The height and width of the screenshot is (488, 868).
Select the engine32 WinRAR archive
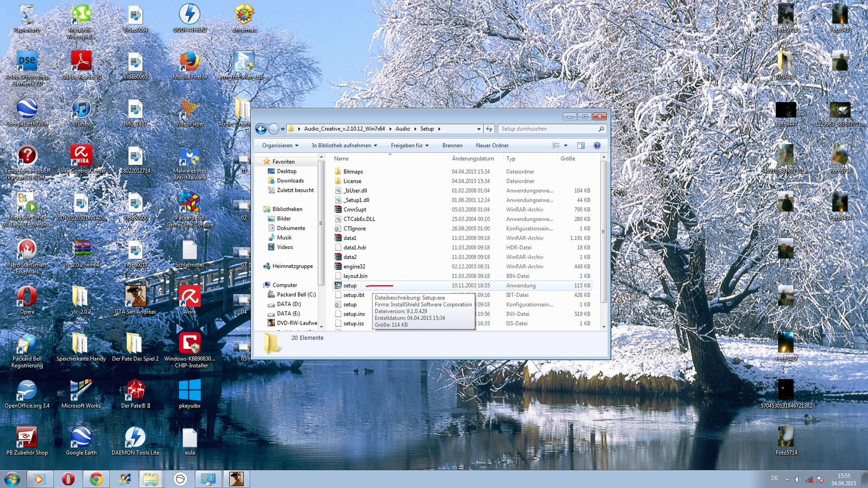click(463, 267)
